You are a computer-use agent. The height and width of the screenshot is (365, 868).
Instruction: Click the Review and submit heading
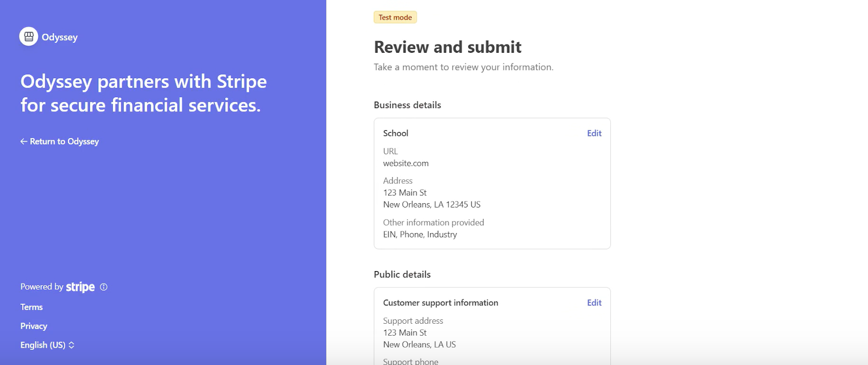[x=448, y=47]
